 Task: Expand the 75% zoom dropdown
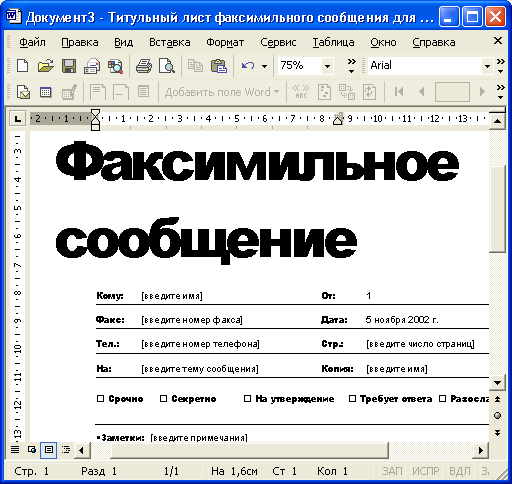[327, 66]
